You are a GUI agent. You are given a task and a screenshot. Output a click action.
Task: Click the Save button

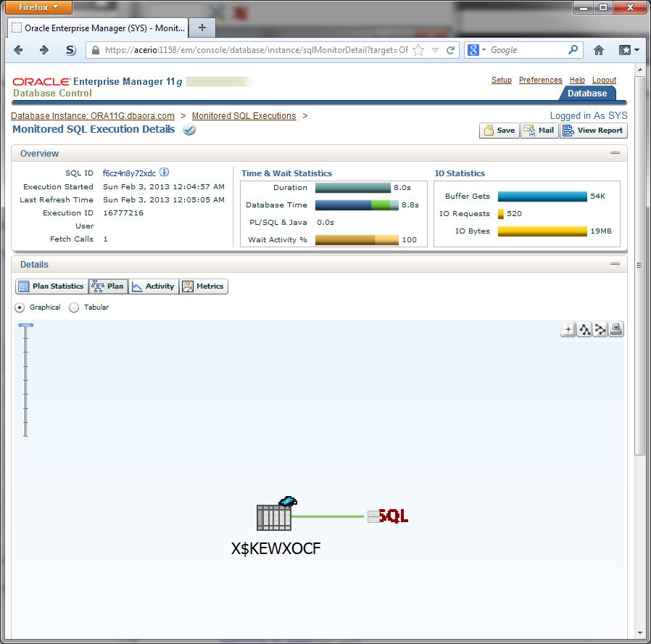[499, 131]
